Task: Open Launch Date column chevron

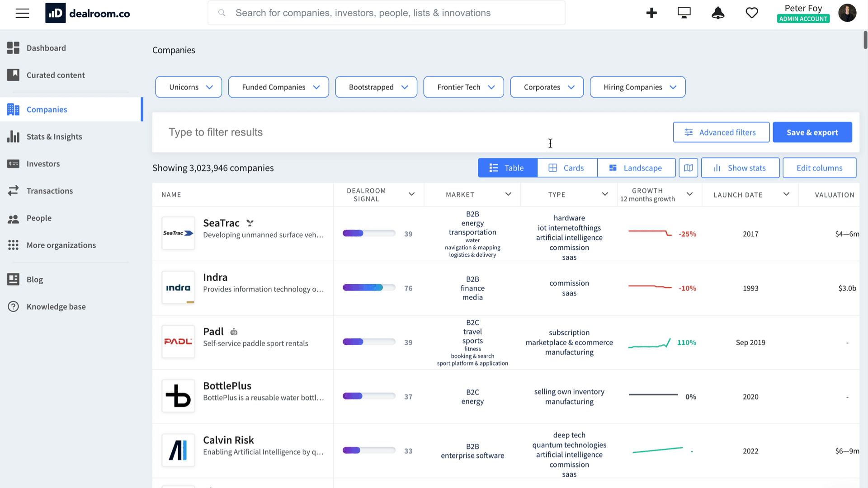Action: tap(786, 194)
